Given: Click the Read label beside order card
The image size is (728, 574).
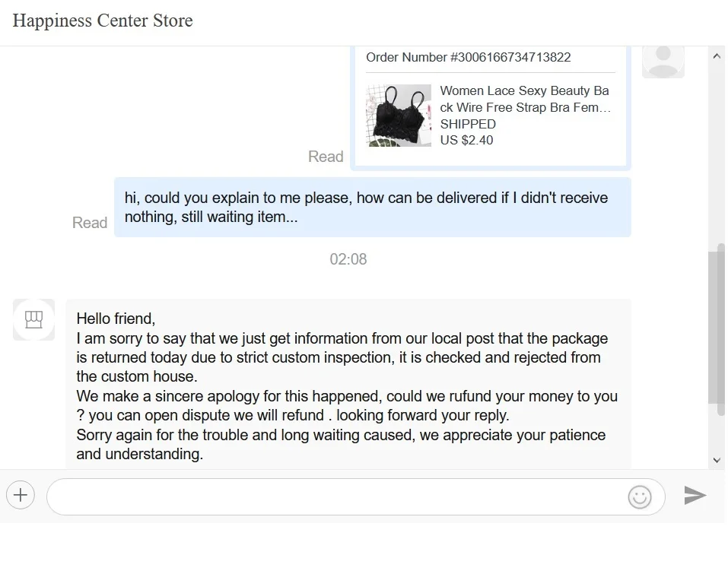Looking at the screenshot, I should [x=326, y=157].
